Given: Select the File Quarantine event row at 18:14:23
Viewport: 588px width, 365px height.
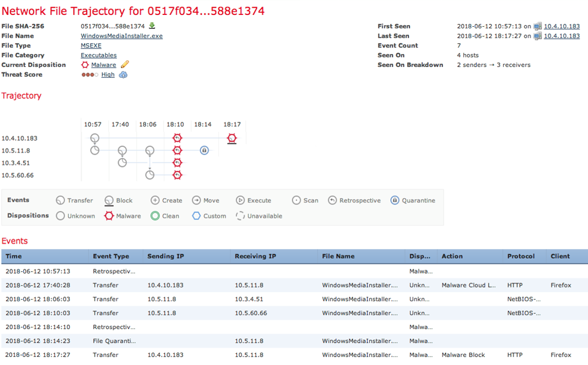Looking at the screenshot, I should (206, 341).
